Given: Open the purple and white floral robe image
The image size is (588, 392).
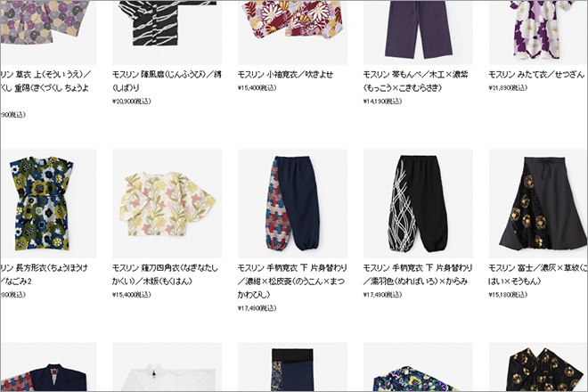Looking at the screenshot, I should 538,33.
